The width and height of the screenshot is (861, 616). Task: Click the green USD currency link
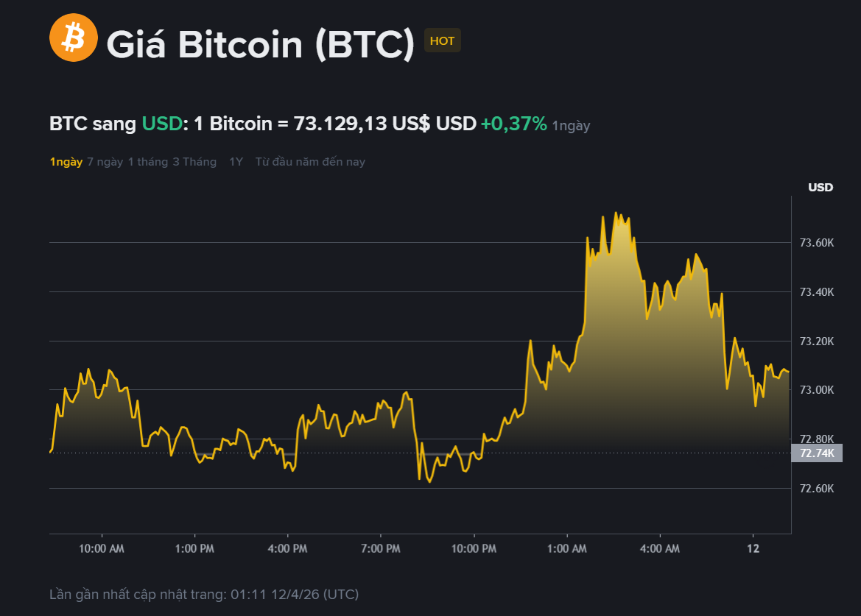(x=161, y=124)
